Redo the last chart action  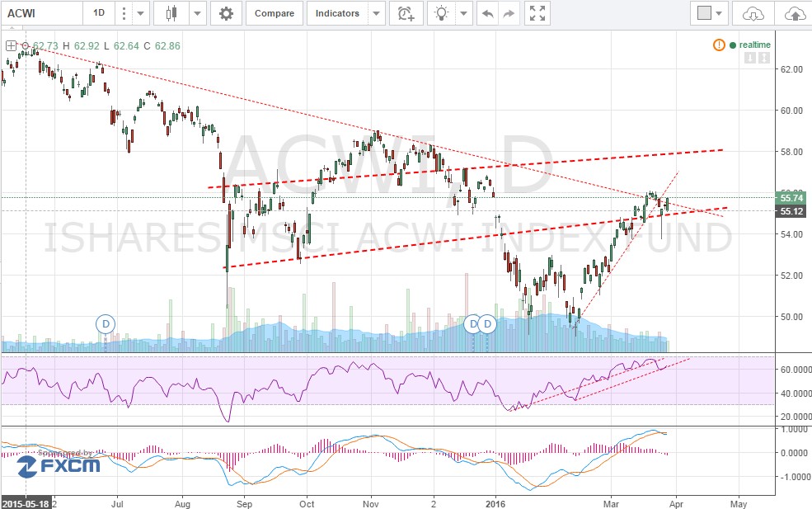pyautogui.click(x=509, y=13)
